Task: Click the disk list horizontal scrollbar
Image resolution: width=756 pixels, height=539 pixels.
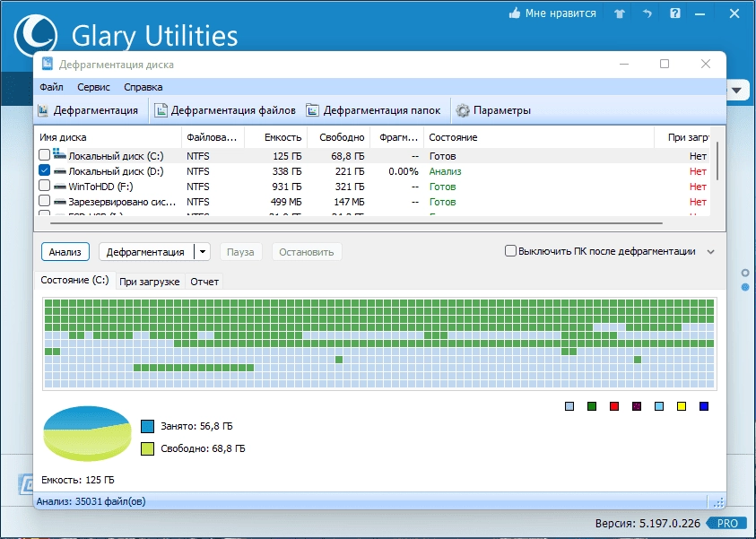Action: 356,223
